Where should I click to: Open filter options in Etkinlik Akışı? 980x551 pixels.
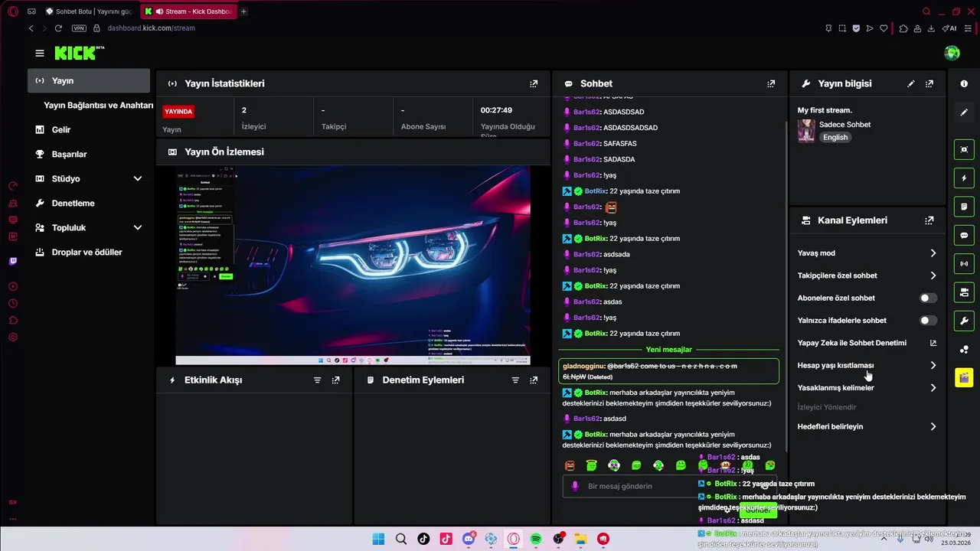pyautogui.click(x=317, y=380)
